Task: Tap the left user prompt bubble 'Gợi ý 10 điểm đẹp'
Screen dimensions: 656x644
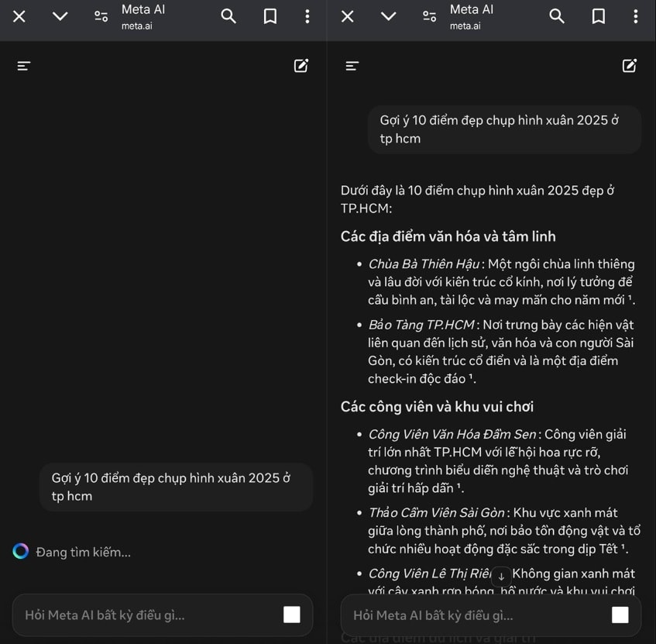Action: [176, 487]
